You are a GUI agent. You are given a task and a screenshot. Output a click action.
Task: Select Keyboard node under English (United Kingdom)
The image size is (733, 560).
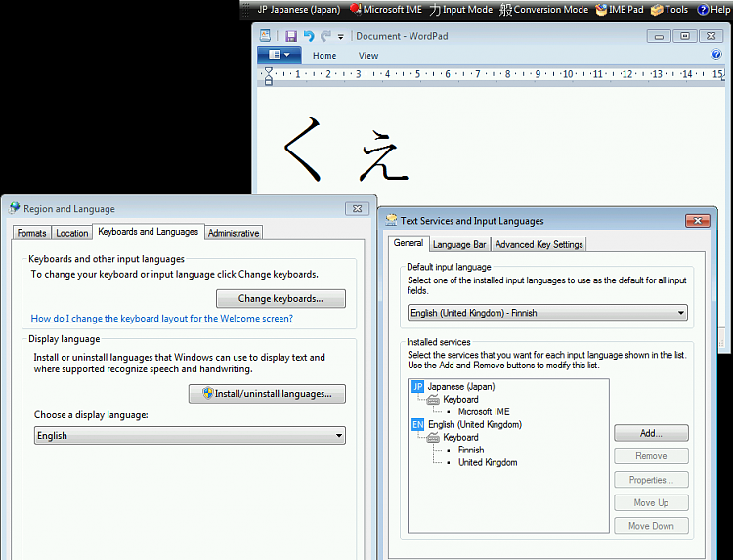tap(460, 437)
